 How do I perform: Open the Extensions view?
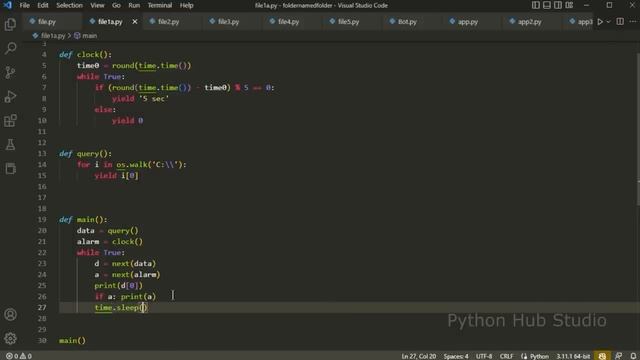click(10, 120)
